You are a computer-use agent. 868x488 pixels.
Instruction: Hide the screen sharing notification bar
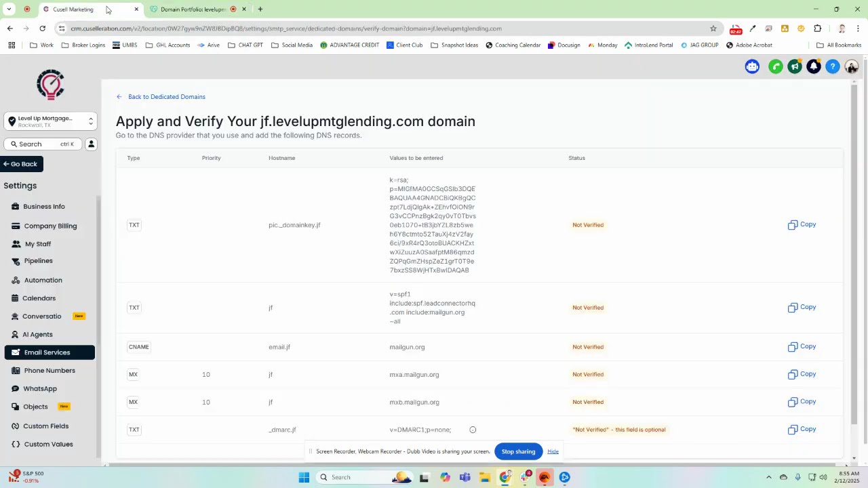point(553,451)
